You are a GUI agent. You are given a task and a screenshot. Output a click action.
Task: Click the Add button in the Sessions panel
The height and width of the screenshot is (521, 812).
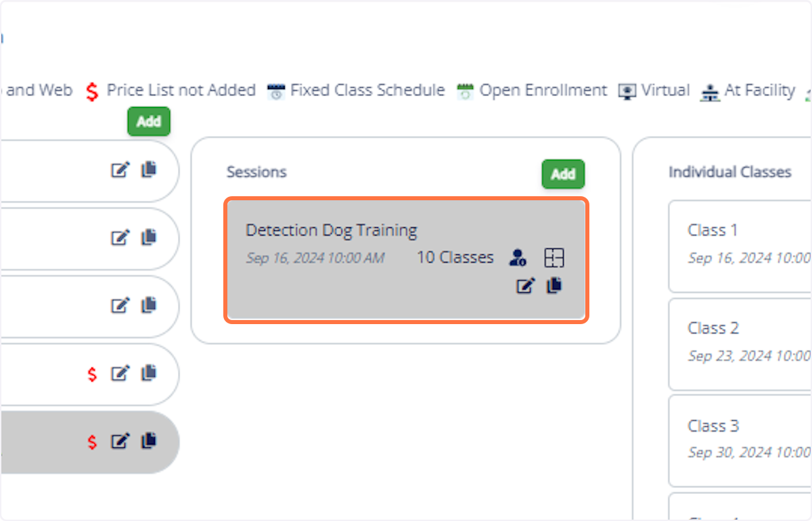pos(563,174)
